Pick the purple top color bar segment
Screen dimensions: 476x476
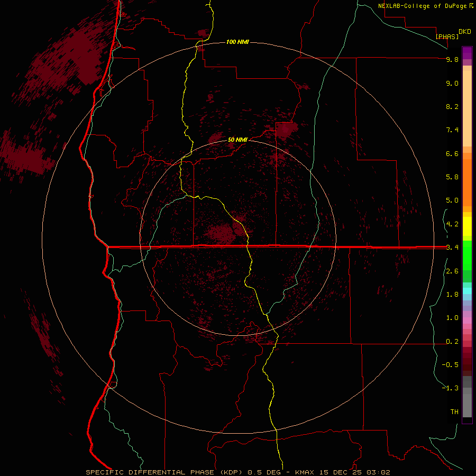[x=467, y=51]
